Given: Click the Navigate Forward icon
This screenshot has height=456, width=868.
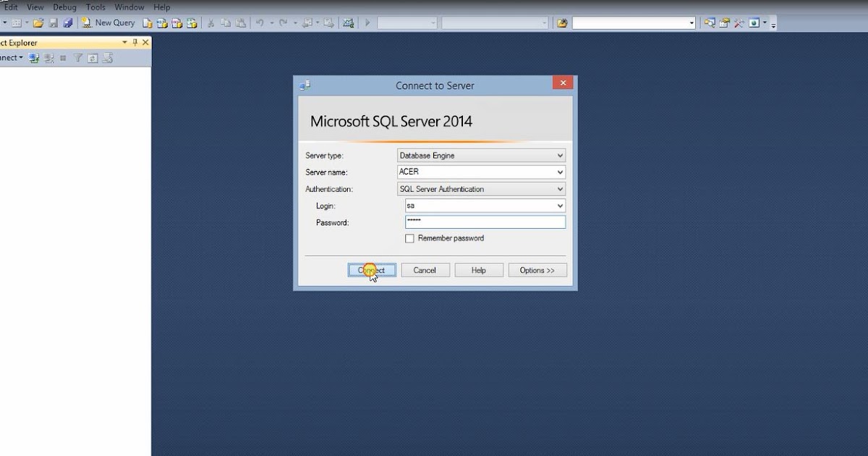Looking at the screenshot, I should (x=328, y=23).
